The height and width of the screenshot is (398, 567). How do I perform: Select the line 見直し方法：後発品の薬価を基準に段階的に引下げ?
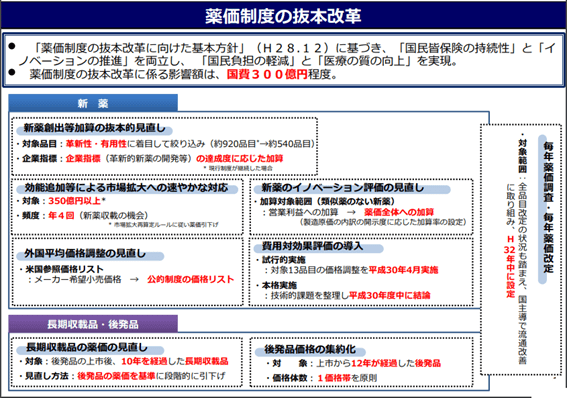pos(122,376)
